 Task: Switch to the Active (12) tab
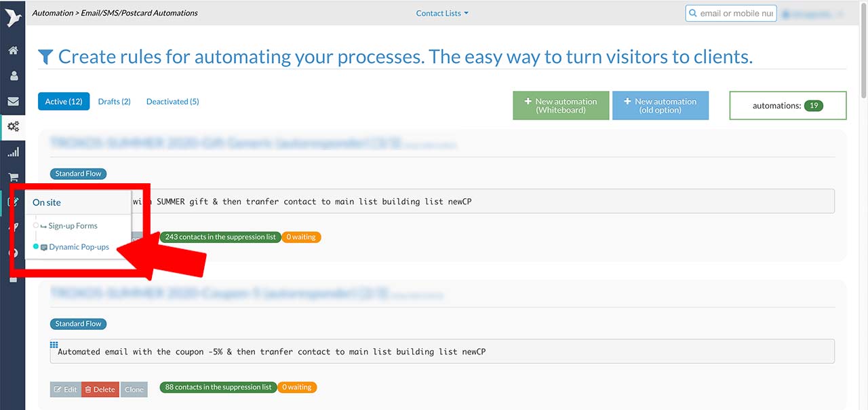point(64,102)
